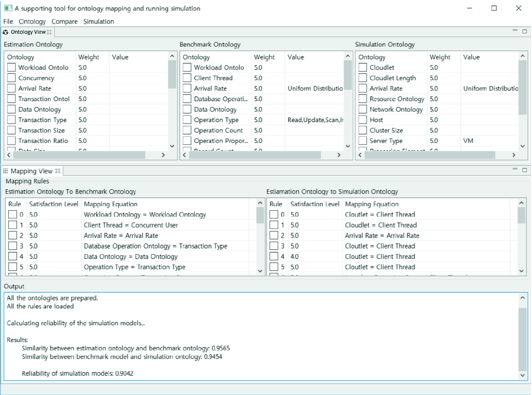Screen dimensions: 532x395
Task: Check rule 2 in Estimation To Benchmark rules
Action: pyautogui.click(x=13, y=235)
